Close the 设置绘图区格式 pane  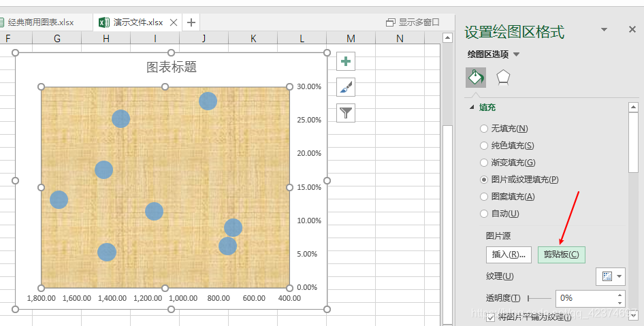click(x=632, y=29)
